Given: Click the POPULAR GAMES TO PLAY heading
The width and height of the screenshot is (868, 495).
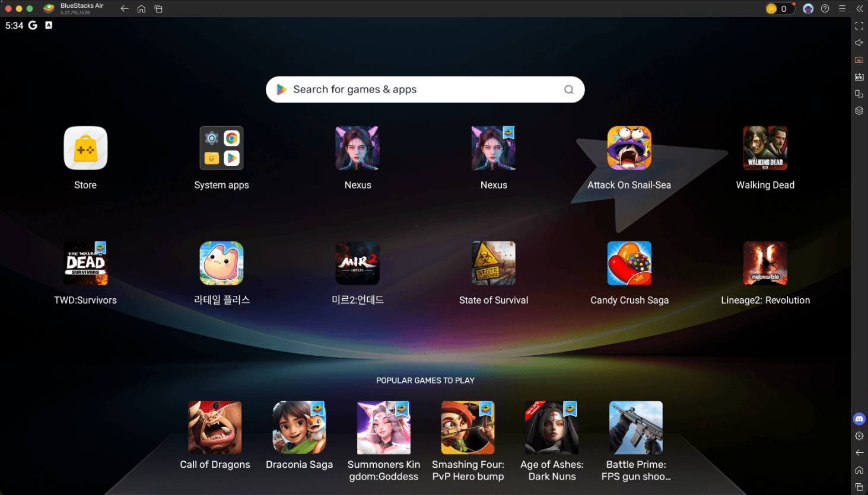Looking at the screenshot, I should 425,381.
